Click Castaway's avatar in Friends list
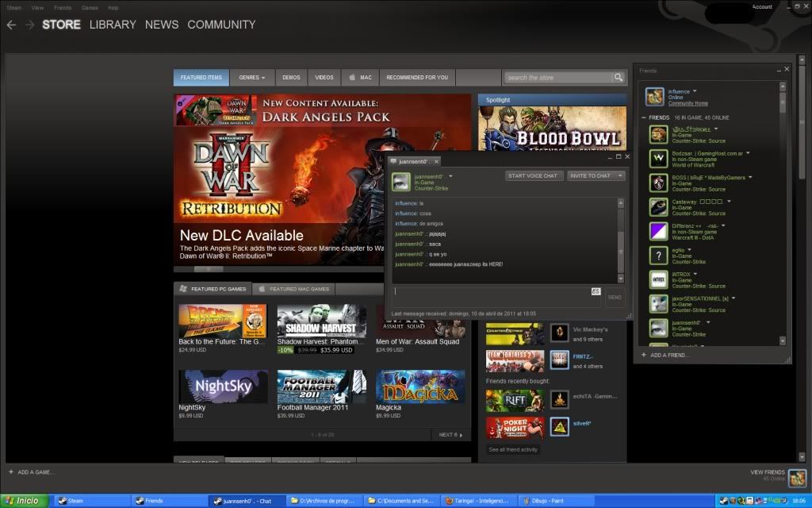Viewport: 812px width, 508px height. [x=659, y=207]
